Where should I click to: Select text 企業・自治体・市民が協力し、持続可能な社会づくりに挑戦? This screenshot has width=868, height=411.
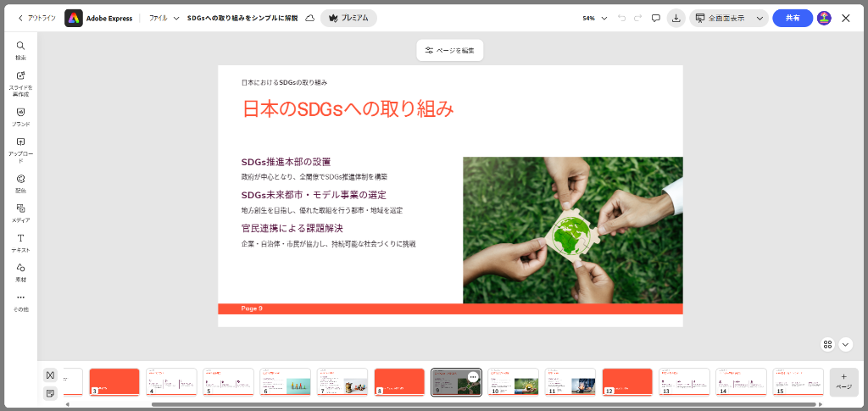[x=328, y=243]
